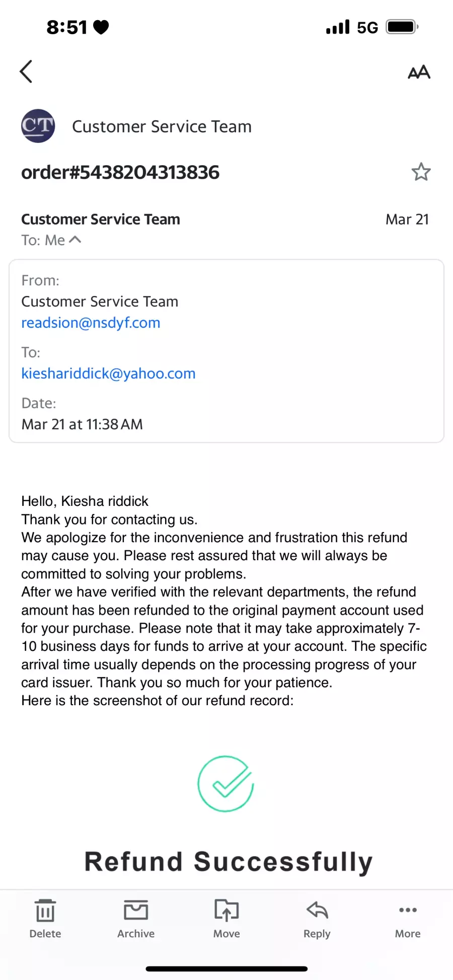This screenshot has height=980, width=453.
Task: Tap the Customer Service Team header name
Action: click(162, 126)
